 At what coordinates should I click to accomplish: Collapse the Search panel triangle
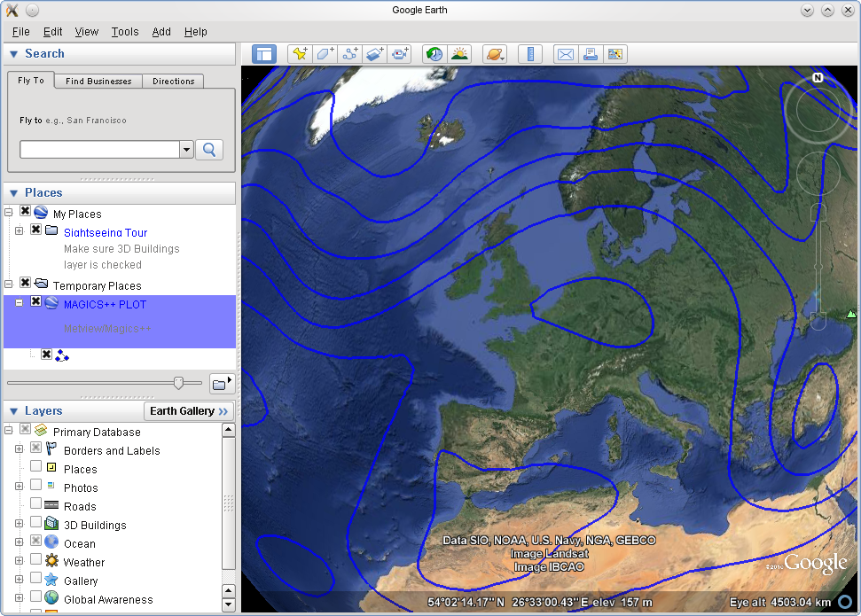click(13, 54)
